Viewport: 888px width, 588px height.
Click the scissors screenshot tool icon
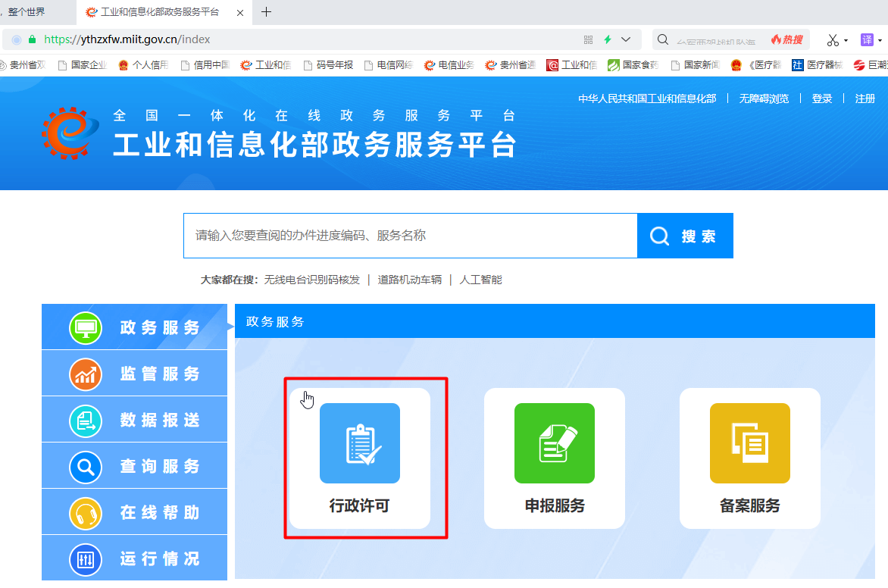click(833, 40)
